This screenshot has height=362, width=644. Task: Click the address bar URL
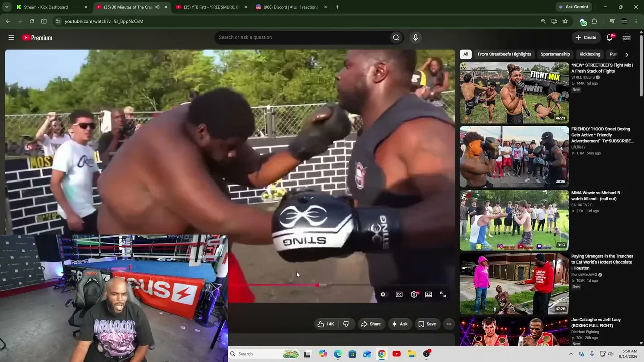coord(104,21)
